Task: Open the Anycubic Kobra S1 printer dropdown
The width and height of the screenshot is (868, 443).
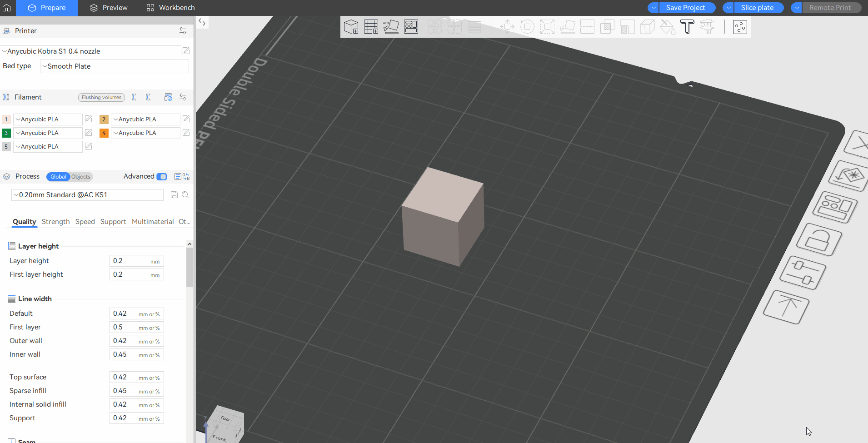Action: coord(91,51)
